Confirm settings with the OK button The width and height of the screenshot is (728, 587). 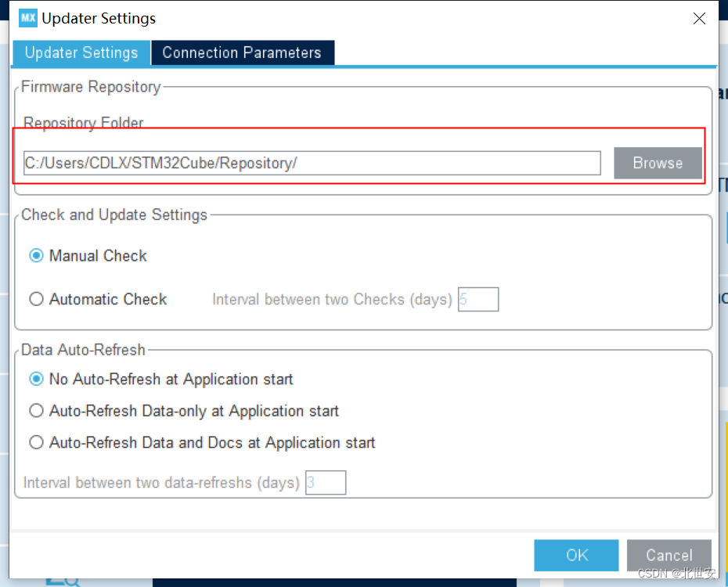576,555
